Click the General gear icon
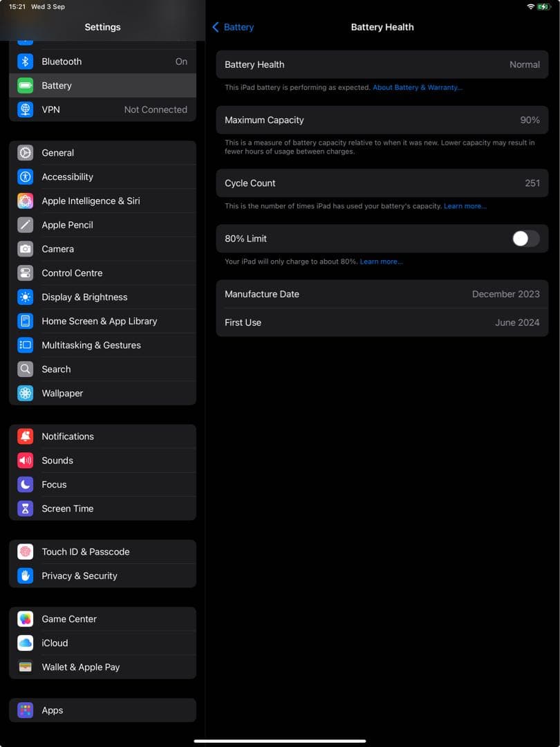This screenshot has width=560, height=747. point(26,153)
